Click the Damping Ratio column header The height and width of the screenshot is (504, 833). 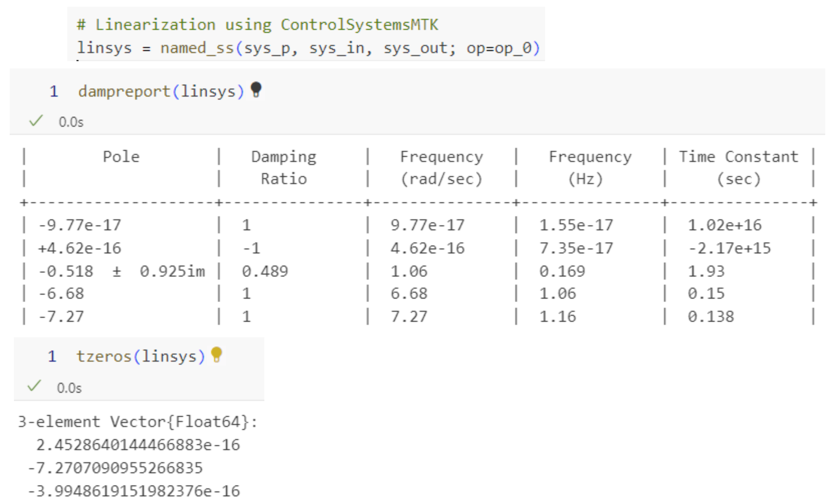(284, 168)
